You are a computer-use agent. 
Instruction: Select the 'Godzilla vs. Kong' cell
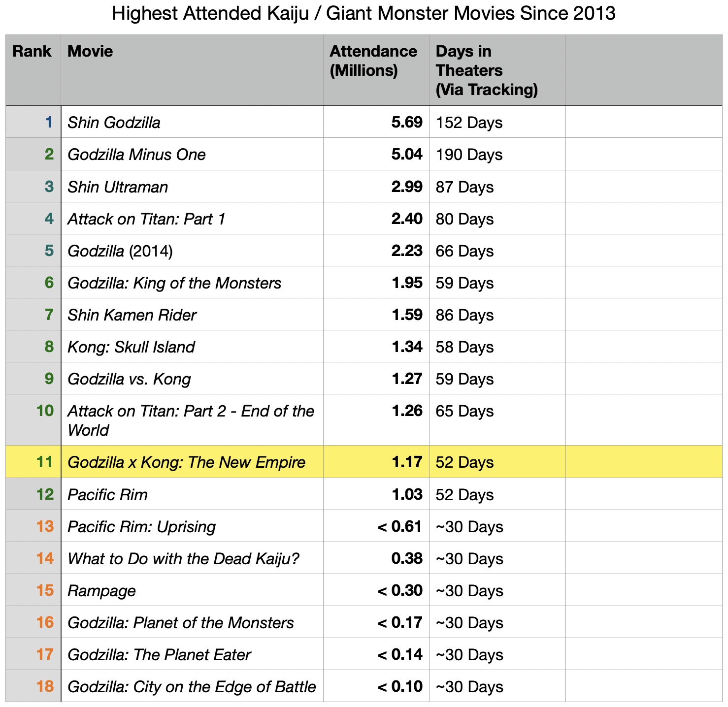(x=192, y=379)
